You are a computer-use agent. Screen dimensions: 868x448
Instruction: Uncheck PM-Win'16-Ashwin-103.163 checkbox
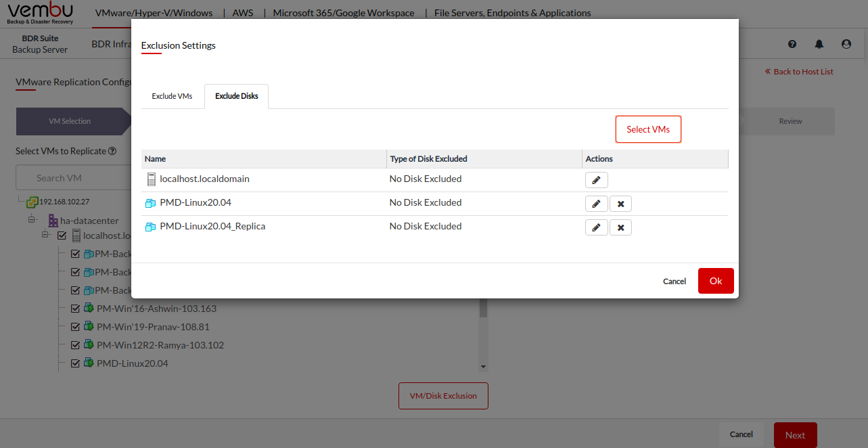(76, 309)
